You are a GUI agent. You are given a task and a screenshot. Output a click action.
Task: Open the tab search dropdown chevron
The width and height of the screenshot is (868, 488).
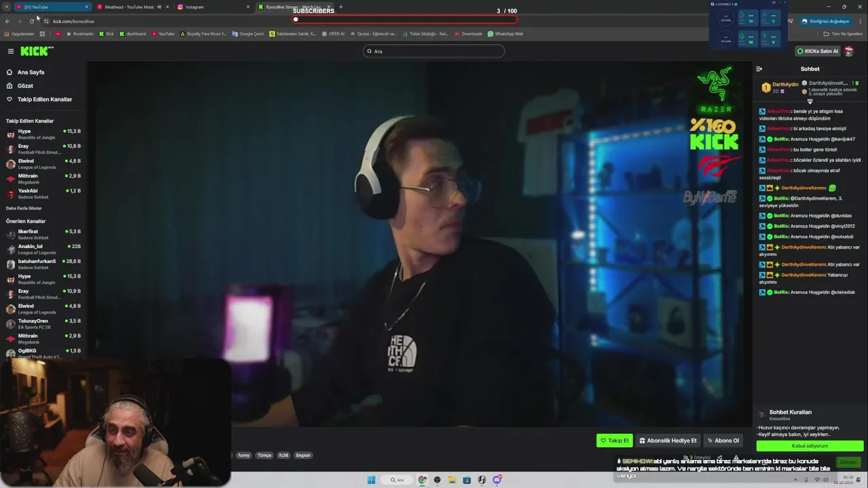[6, 7]
